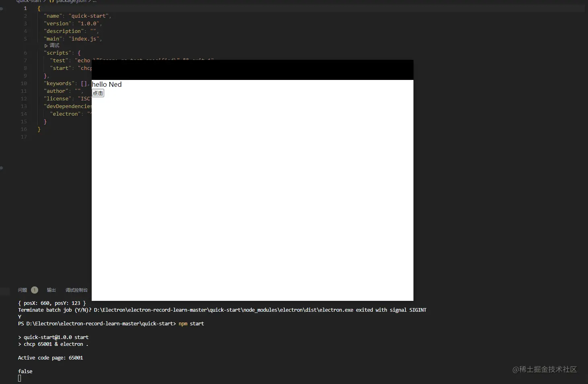Click the electron.exe file path in terminal
The height and width of the screenshot is (384, 588).
coord(223,310)
